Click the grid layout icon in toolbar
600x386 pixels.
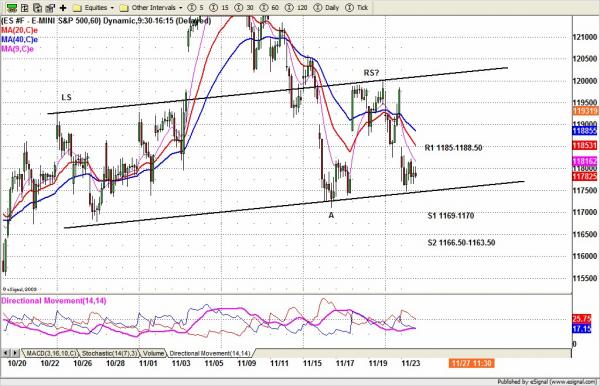pyautogui.click(x=24, y=7)
